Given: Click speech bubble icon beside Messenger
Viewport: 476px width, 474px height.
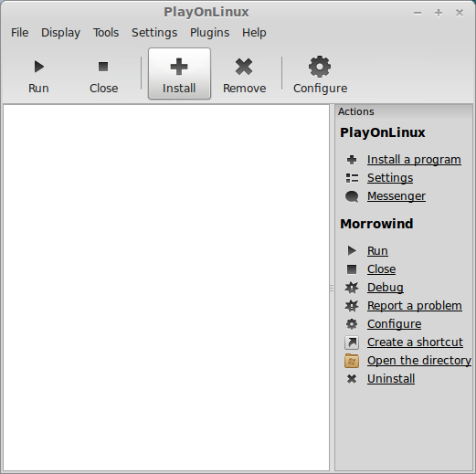Looking at the screenshot, I should pos(352,196).
